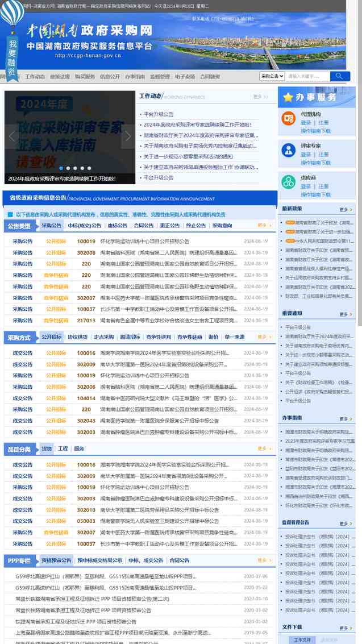The width and height of the screenshot is (362, 644).
Task: Switch to the 服务 category tab
Action: coord(79,449)
